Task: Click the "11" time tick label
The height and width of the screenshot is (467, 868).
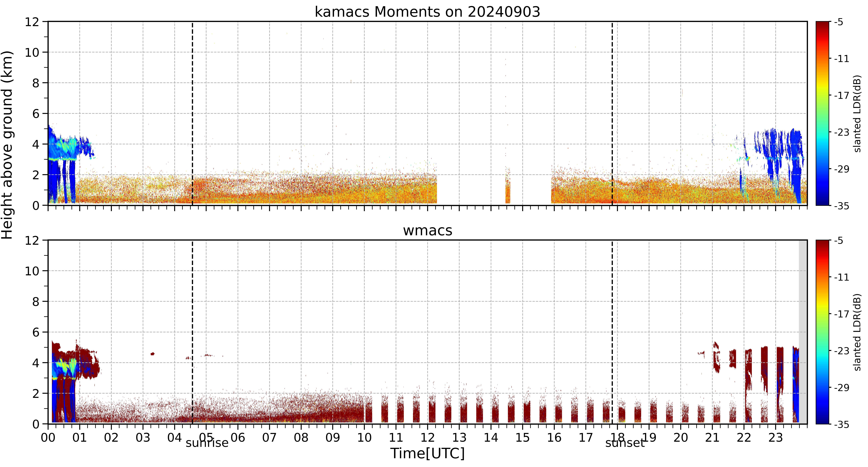Action: pyautogui.click(x=396, y=438)
